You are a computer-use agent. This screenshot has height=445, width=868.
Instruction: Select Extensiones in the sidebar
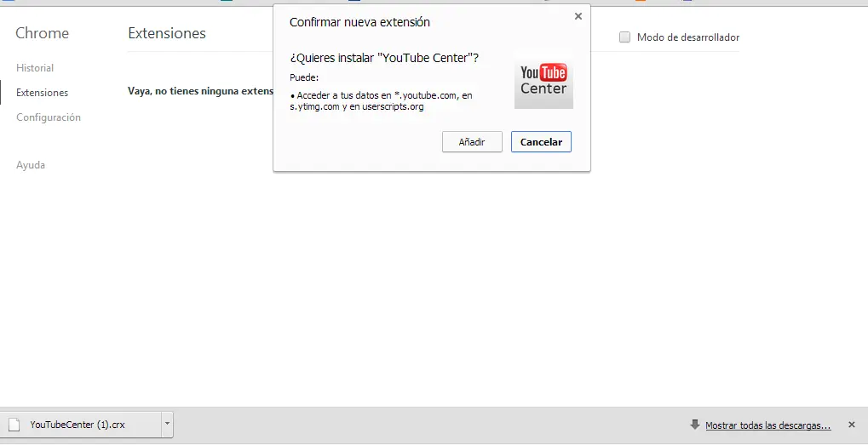point(42,93)
